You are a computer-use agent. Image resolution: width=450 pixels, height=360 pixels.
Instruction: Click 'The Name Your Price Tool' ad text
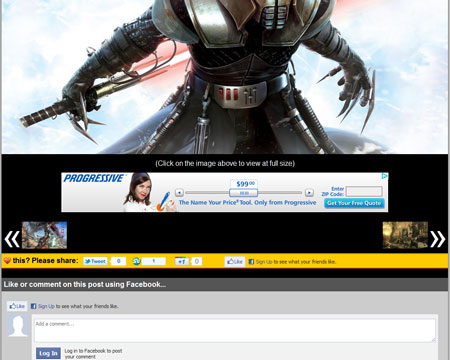247,202
